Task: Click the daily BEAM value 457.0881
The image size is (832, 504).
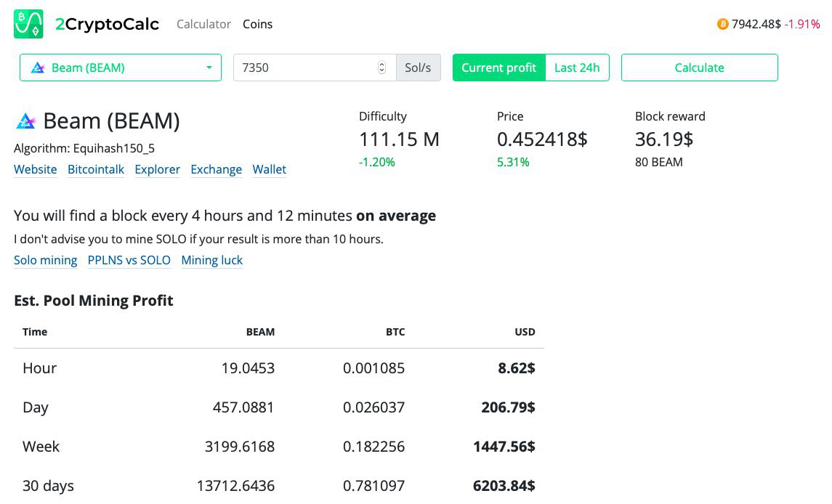Action: click(x=243, y=407)
